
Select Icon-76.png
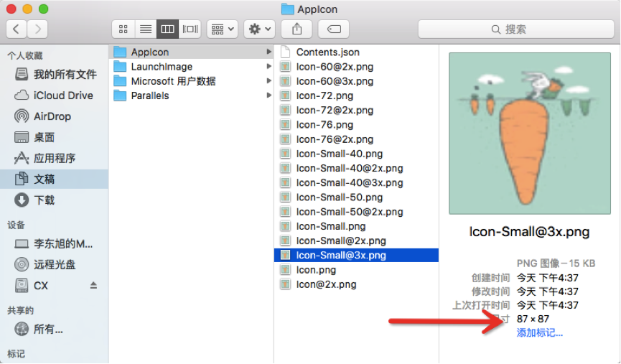(356, 125)
